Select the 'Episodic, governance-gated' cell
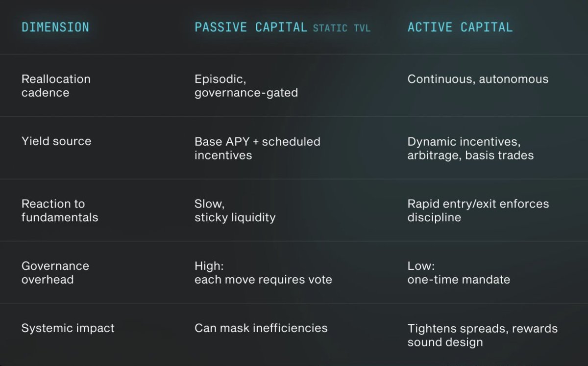 click(246, 86)
